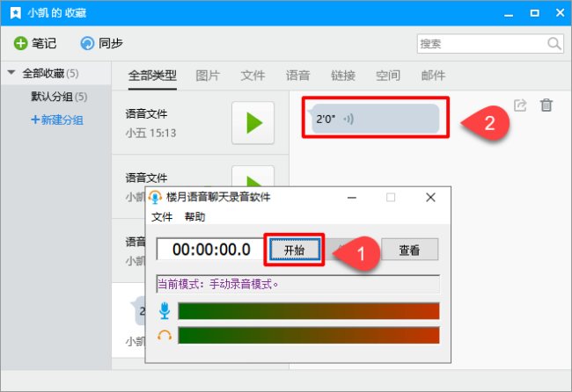The width and height of the screenshot is (572, 392).
Task: Minimize the 小凯的收藏 window
Action: click(x=509, y=14)
